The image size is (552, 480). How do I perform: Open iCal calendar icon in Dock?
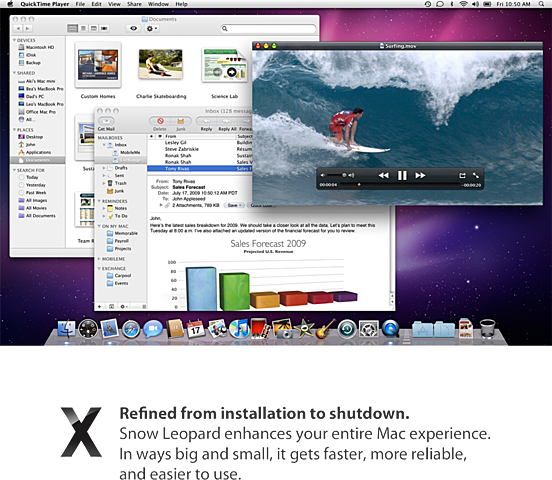point(195,329)
